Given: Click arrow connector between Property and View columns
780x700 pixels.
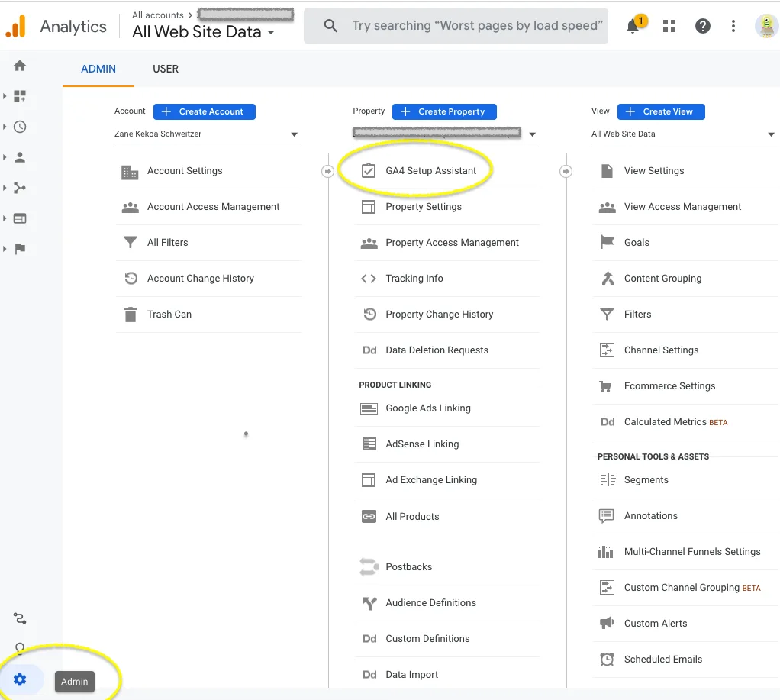Looking at the screenshot, I should tap(566, 171).
